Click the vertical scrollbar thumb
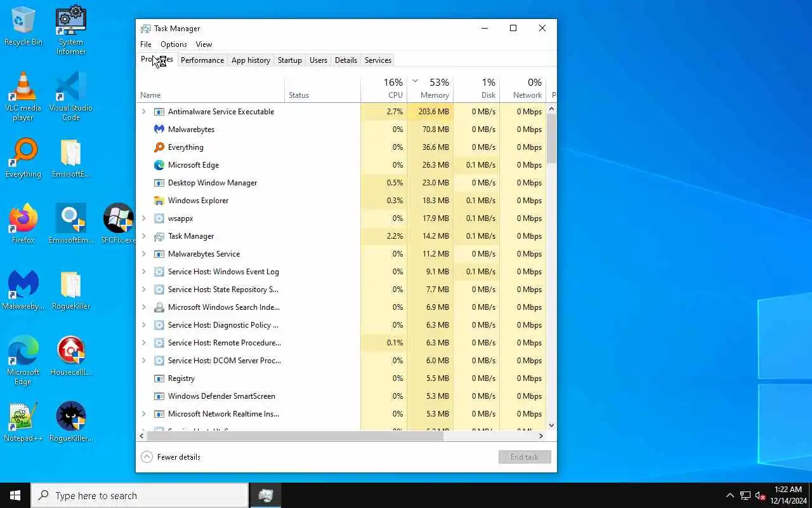 [x=551, y=138]
